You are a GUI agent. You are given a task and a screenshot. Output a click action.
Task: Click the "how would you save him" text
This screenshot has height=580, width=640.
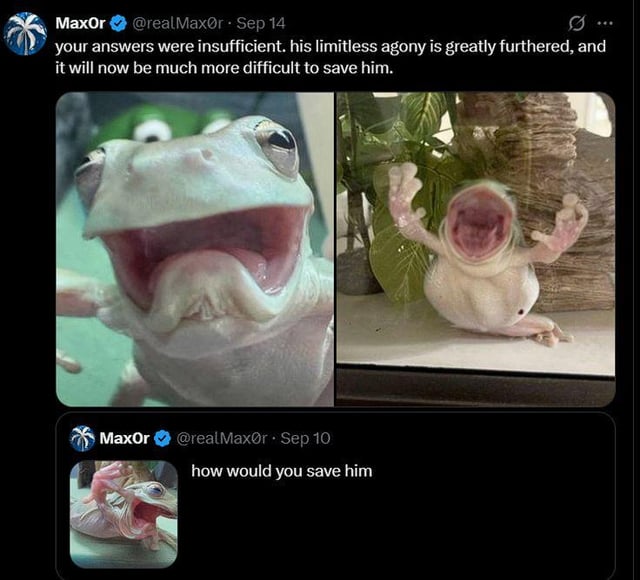point(281,470)
